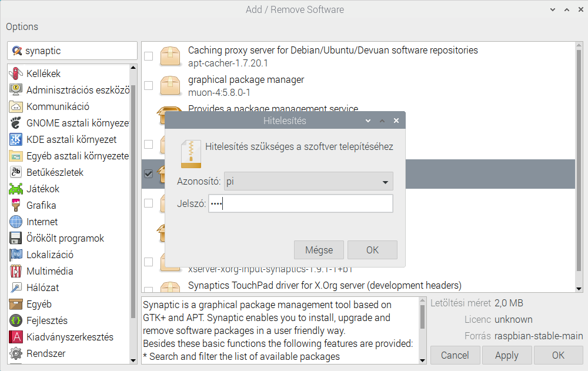Click the KDE asztali környezet icon
This screenshot has width=588, height=371.
point(16,139)
